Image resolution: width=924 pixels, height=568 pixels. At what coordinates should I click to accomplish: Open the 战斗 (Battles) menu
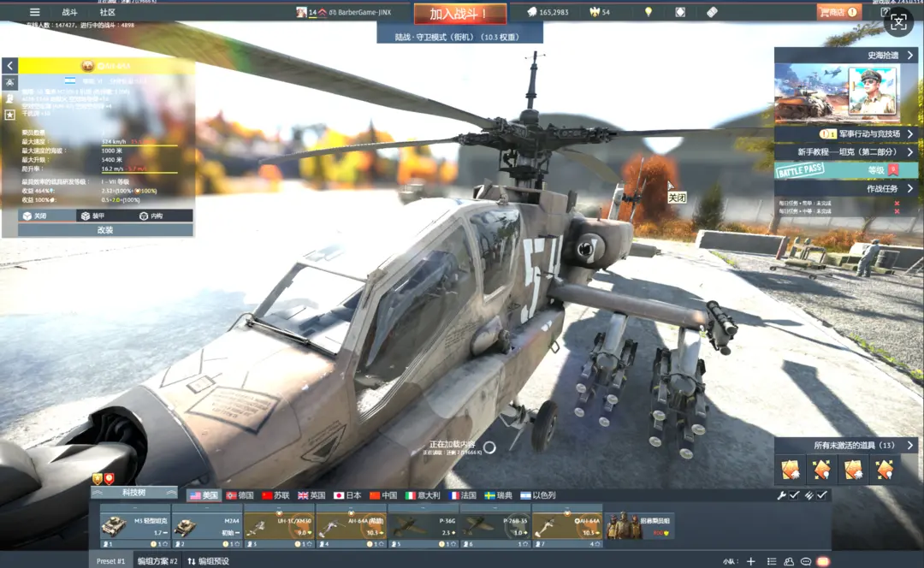tap(69, 12)
